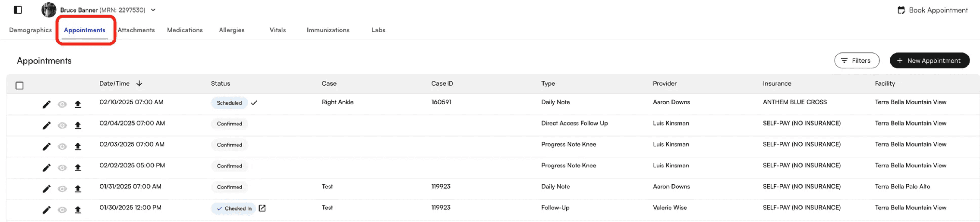This screenshot has height=222, width=980.
Task: Collapse the sidebar using the panel icon top left
Action: pos(18,10)
